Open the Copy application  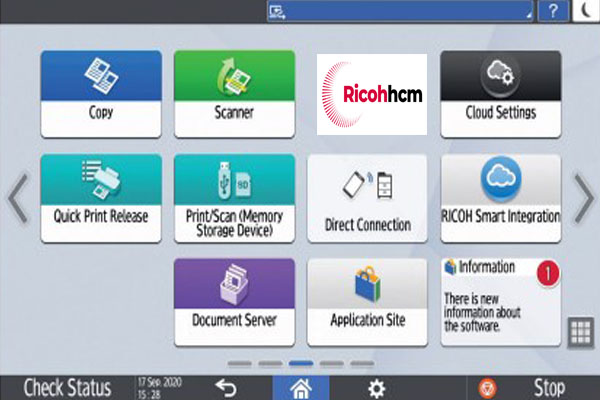(x=100, y=94)
